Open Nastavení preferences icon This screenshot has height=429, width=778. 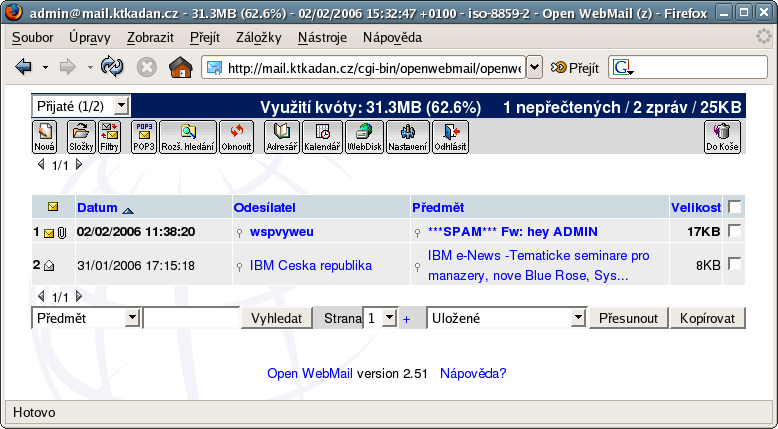(408, 136)
